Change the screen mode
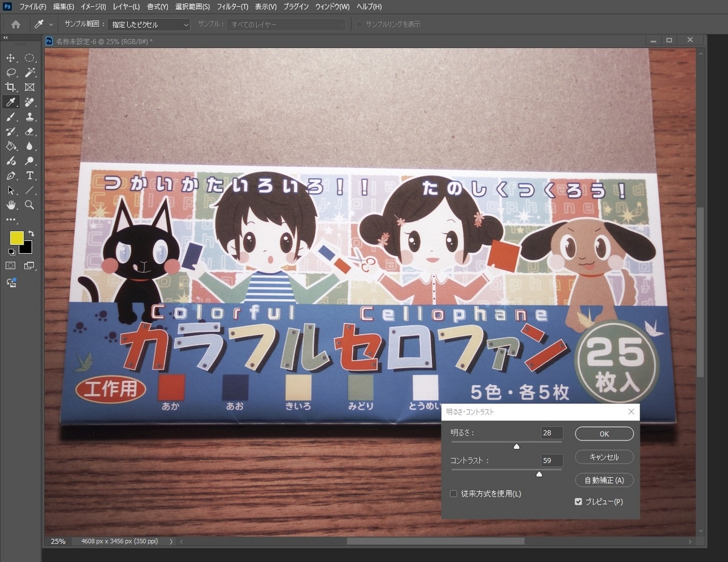This screenshot has height=562, width=728. [x=30, y=266]
